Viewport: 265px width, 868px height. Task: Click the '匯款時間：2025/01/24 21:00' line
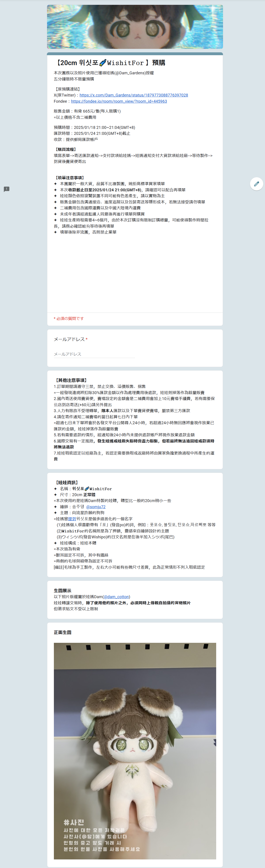(92, 133)
